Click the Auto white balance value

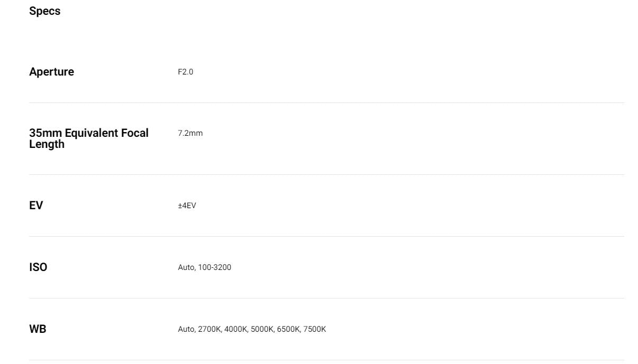[186, 329]
